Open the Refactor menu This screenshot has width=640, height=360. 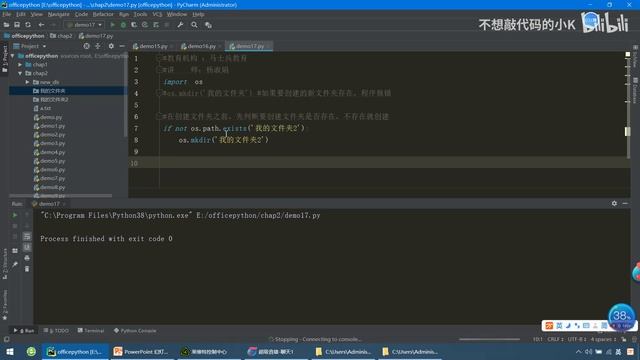(x=103, y=14)
